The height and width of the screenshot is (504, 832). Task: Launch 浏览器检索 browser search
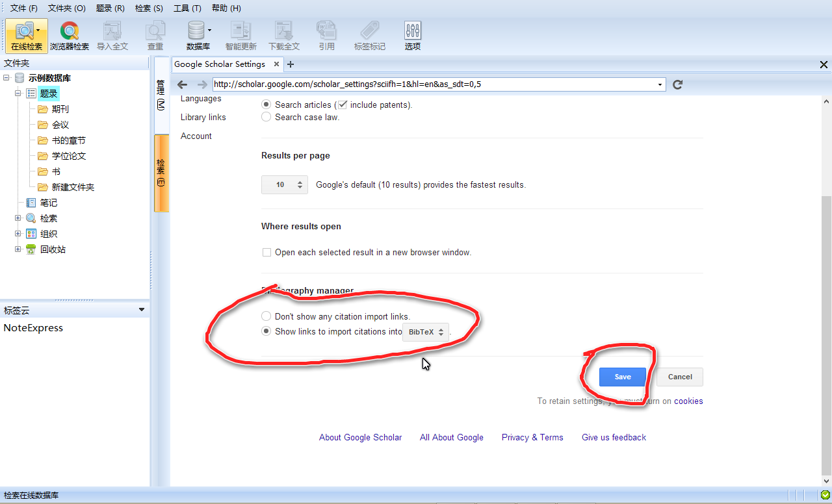70,36
